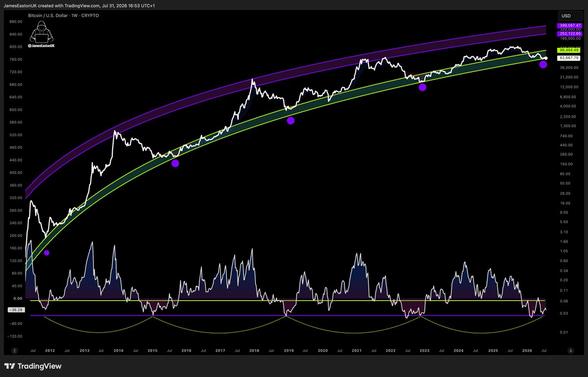Click the 0.00 label on the left scale
Screen dimensions: 588x377
18,299
